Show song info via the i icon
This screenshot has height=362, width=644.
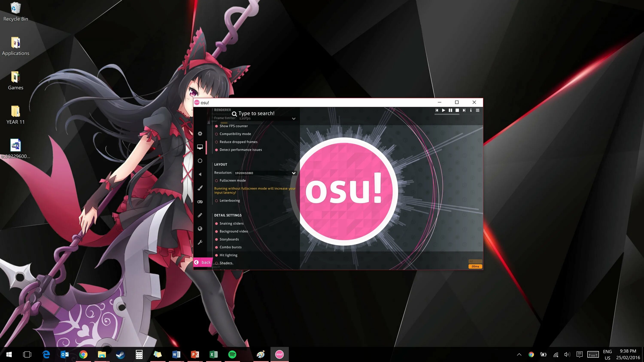tap(471, 110)
